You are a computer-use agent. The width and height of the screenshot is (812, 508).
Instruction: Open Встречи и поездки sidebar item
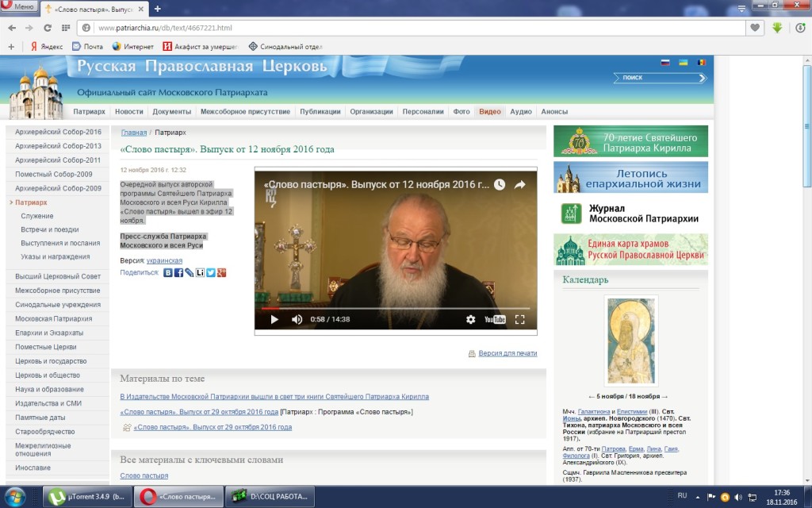50,229
